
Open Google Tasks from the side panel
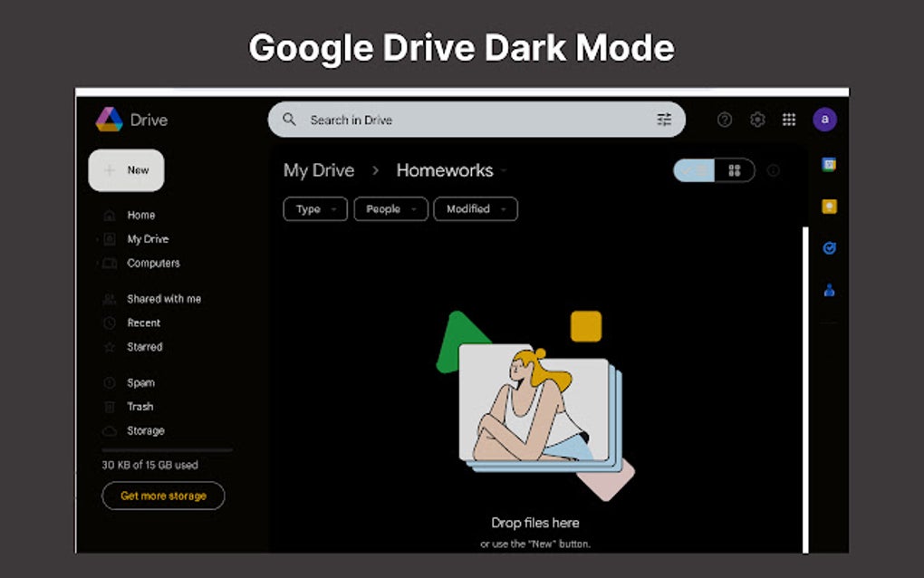[x=828, y=247]
